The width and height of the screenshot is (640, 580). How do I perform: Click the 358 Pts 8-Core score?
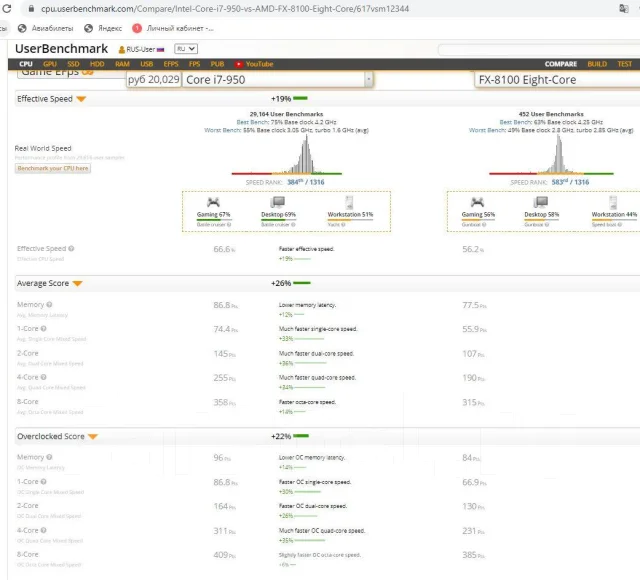click(x=224, y=402)
